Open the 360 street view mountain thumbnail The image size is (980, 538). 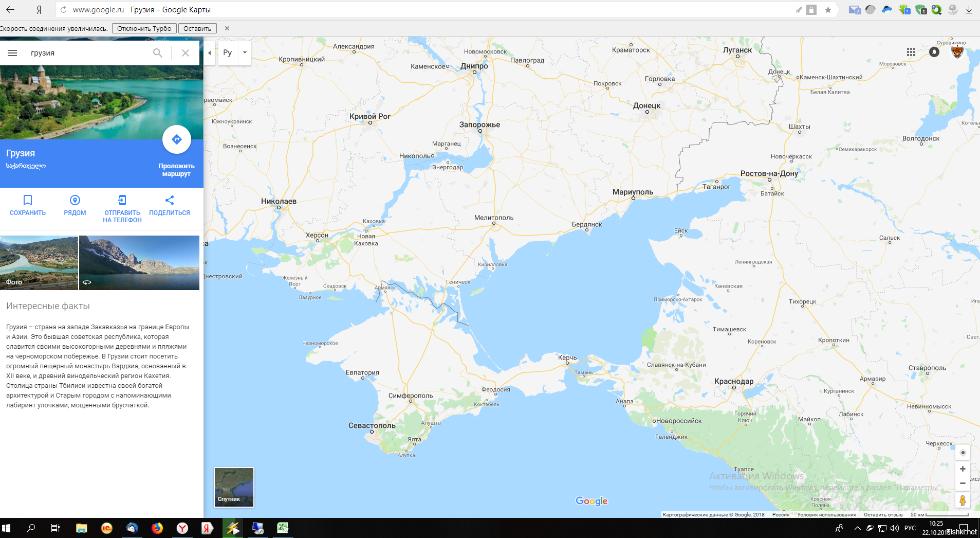[139, 263]
